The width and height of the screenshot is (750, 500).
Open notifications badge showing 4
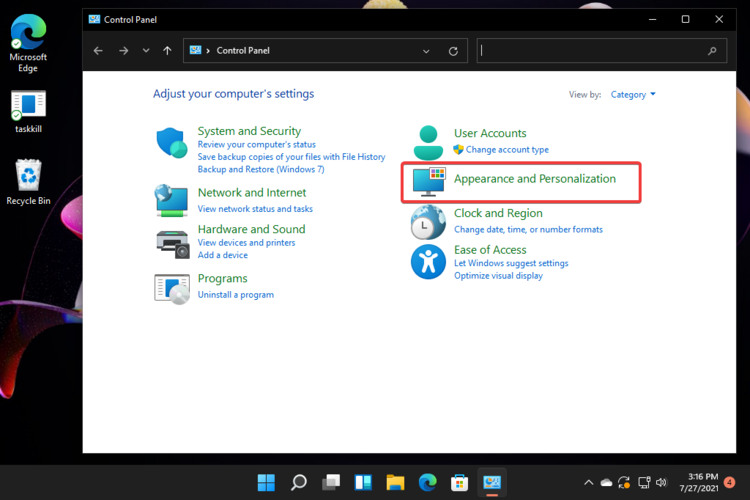730,482
